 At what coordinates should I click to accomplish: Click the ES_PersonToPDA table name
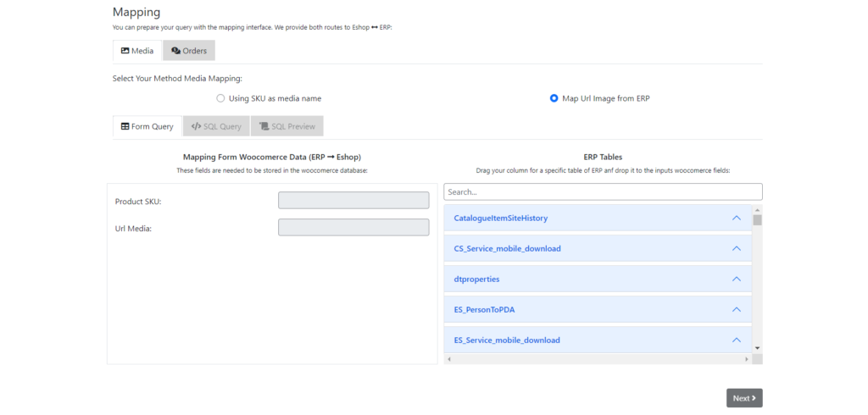pyautogui.click(x=484, y=309)
